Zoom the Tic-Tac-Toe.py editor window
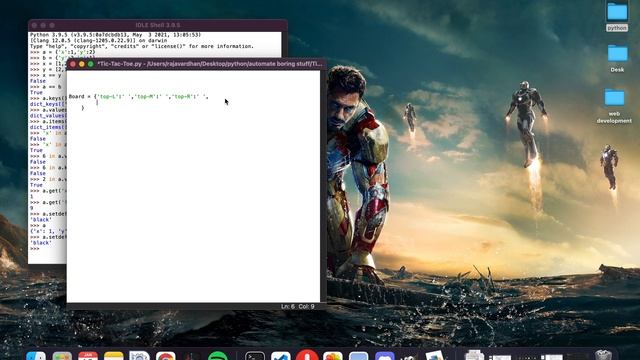Image resolution: width=640 pixels, height=360 pixels. coord(91,64)
